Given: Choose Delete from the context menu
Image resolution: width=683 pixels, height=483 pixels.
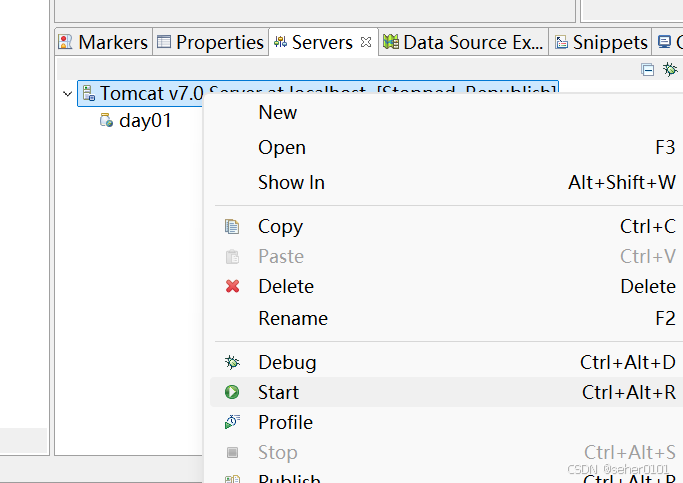Looking at the screenshot, I should pyautogui.click(x=445, y=286).
